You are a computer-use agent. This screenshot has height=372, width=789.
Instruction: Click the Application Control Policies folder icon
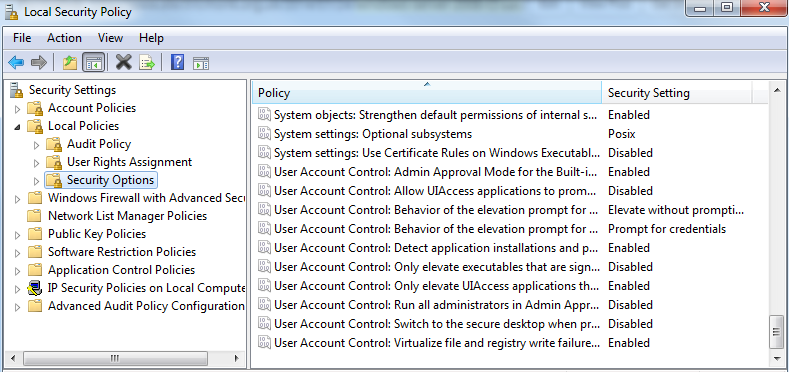[x=35, y=270]
